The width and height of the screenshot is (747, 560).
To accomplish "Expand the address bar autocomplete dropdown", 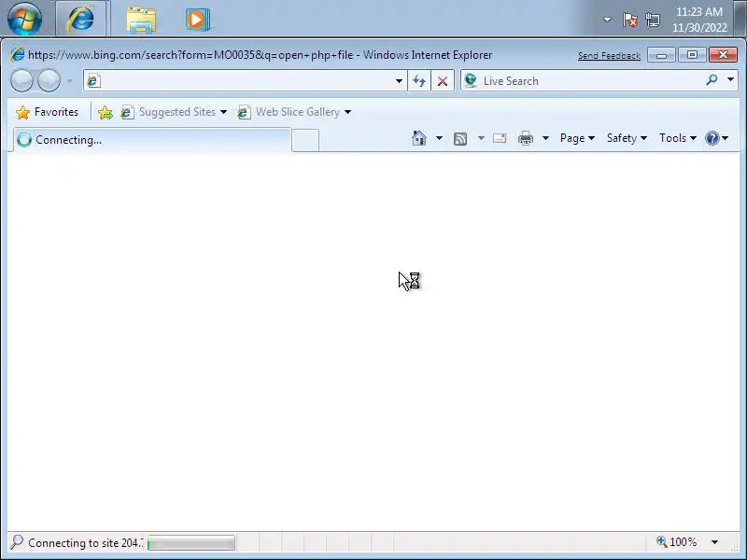I will 400,80.
